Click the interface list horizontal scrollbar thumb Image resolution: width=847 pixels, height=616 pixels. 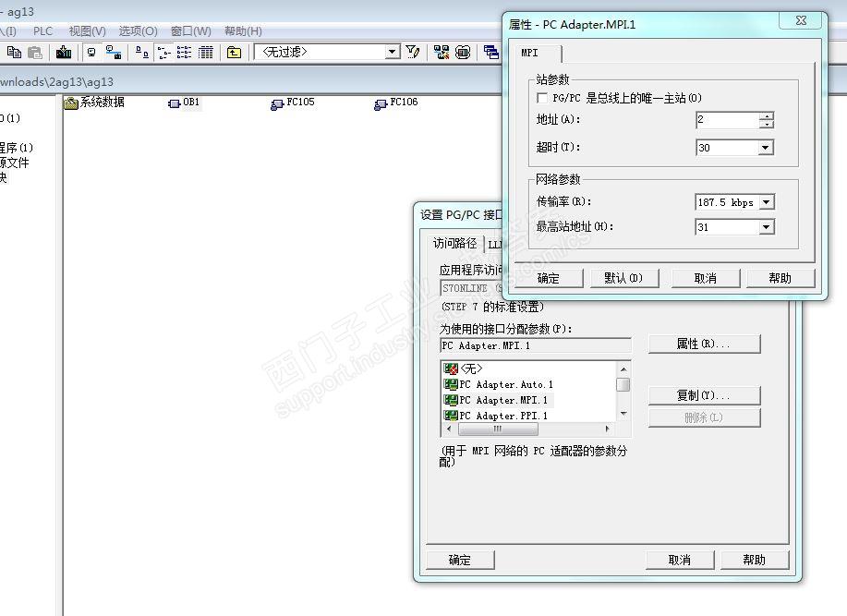click(x=498, y=429)
